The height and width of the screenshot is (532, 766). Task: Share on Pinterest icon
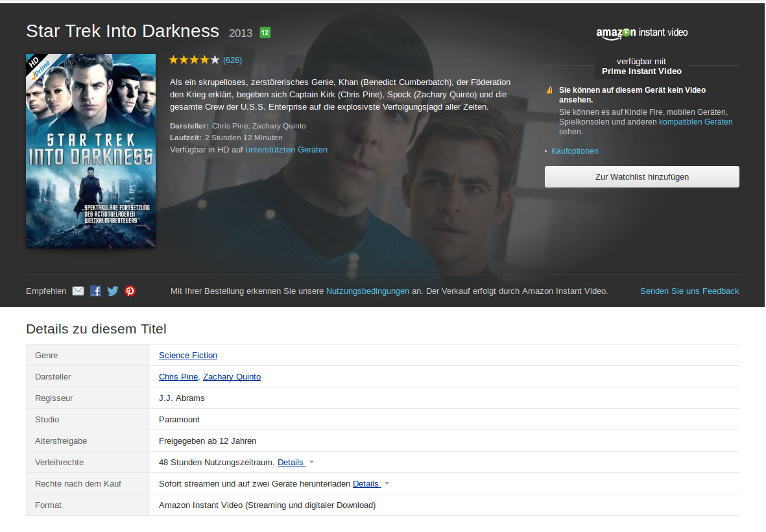(x=130, y=291)
